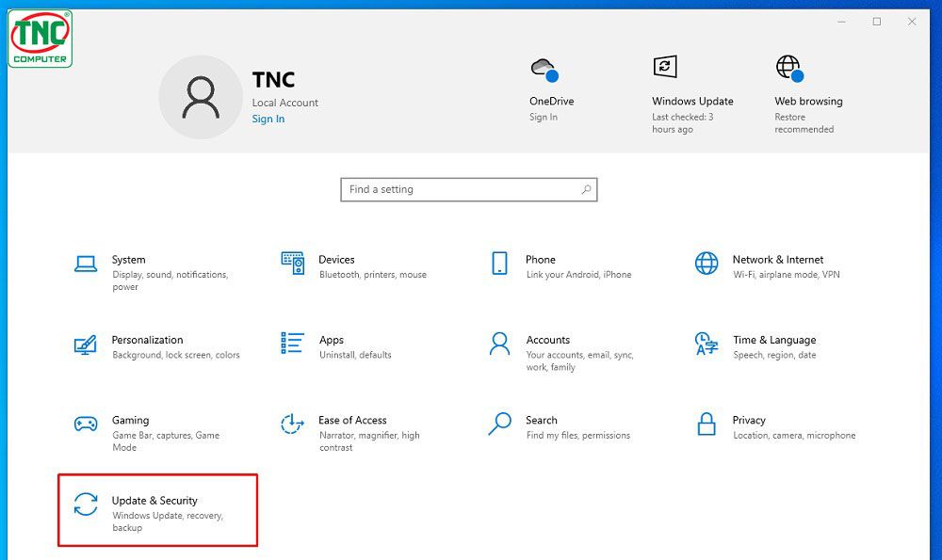942x560 pixels.
Task: Open the Ease of Access icon
Action: (x=293, y=424)
